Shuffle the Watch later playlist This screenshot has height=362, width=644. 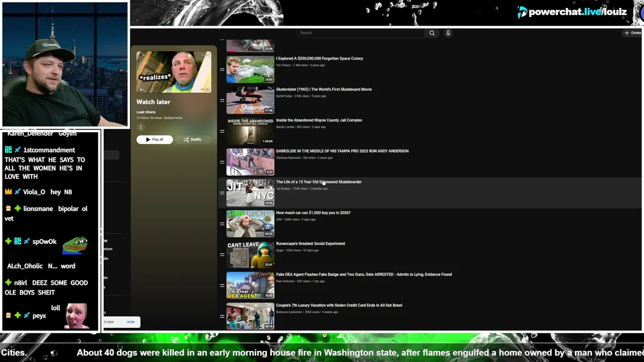tap(193, 139)
